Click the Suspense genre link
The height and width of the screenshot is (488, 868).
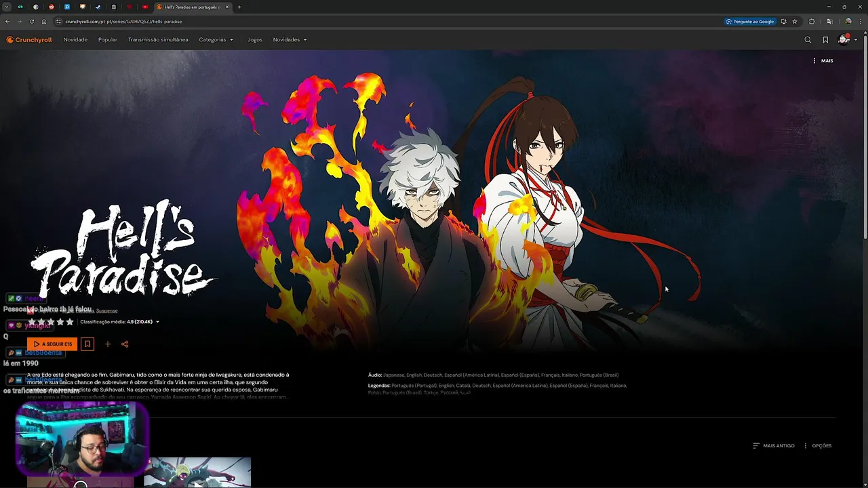coord(106,310)
